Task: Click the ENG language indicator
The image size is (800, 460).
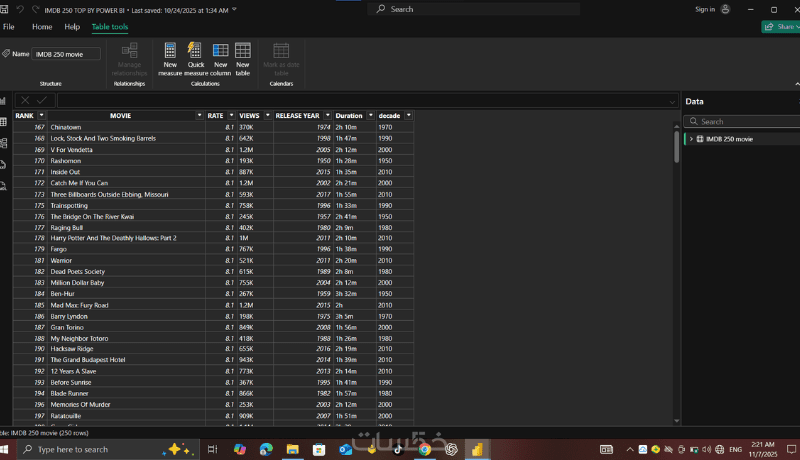Action: pos(735,449)
